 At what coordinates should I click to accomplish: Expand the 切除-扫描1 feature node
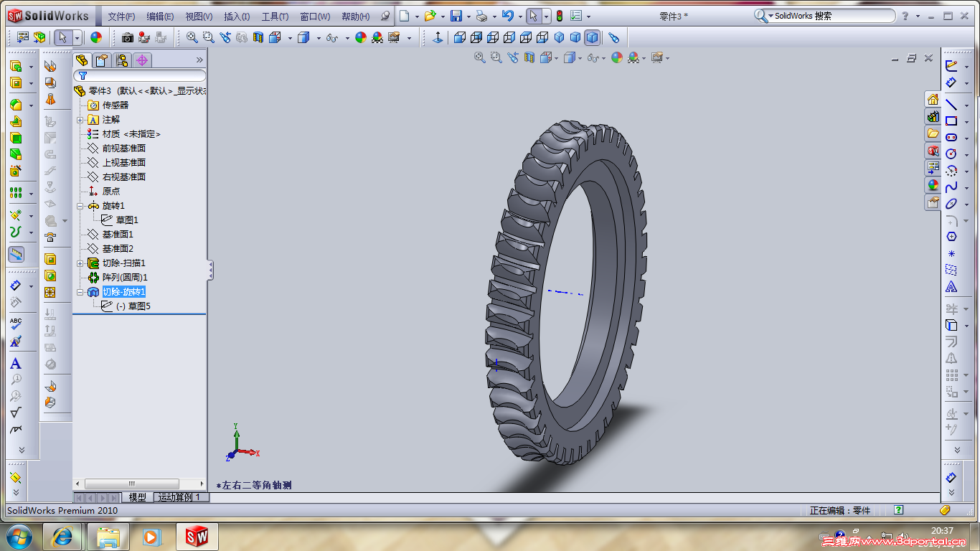click(x=80, y=263)
